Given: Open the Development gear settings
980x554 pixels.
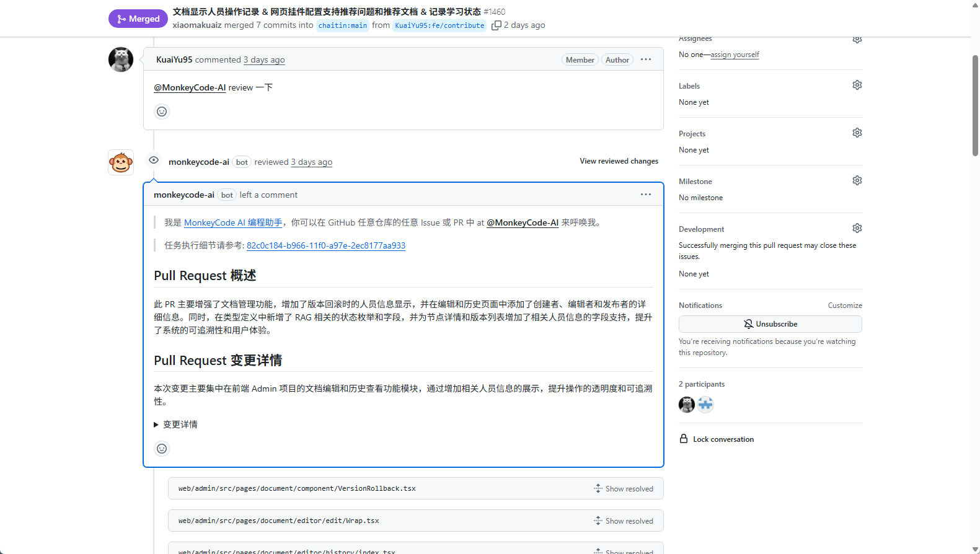Looking at the screenshot, I should point(857,228).
